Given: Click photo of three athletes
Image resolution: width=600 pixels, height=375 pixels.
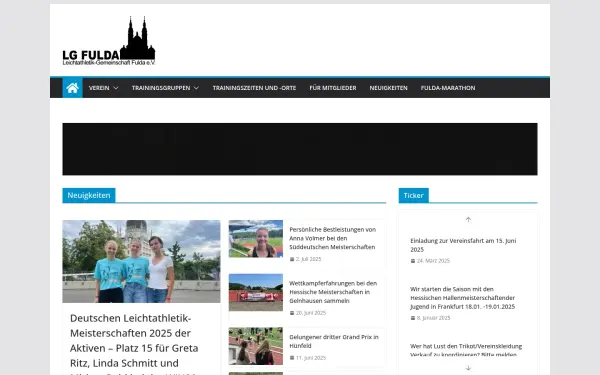Looking at the screenshot, I should [142, 261].
